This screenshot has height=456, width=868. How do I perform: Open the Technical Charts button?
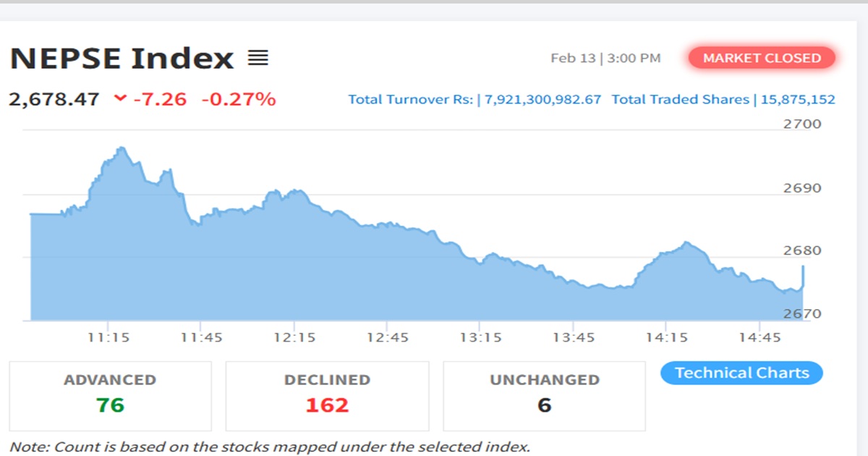click(x=741, y=373)
